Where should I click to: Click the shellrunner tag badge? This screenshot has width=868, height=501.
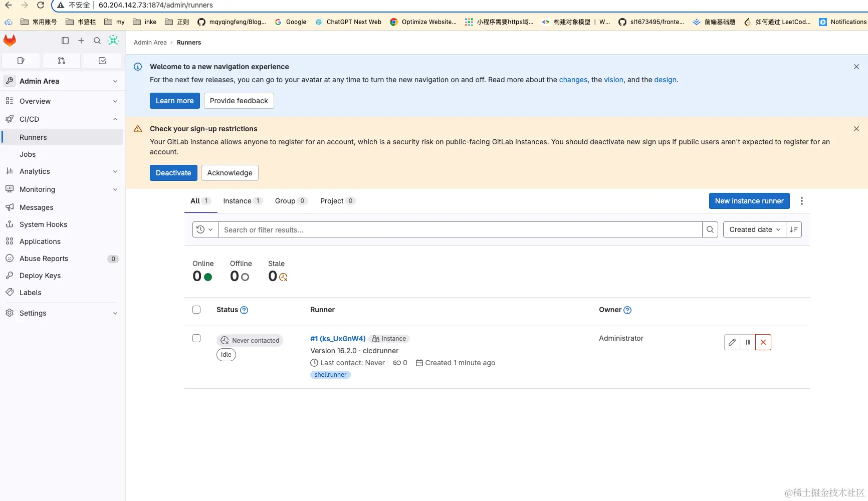tap(330, 375)
